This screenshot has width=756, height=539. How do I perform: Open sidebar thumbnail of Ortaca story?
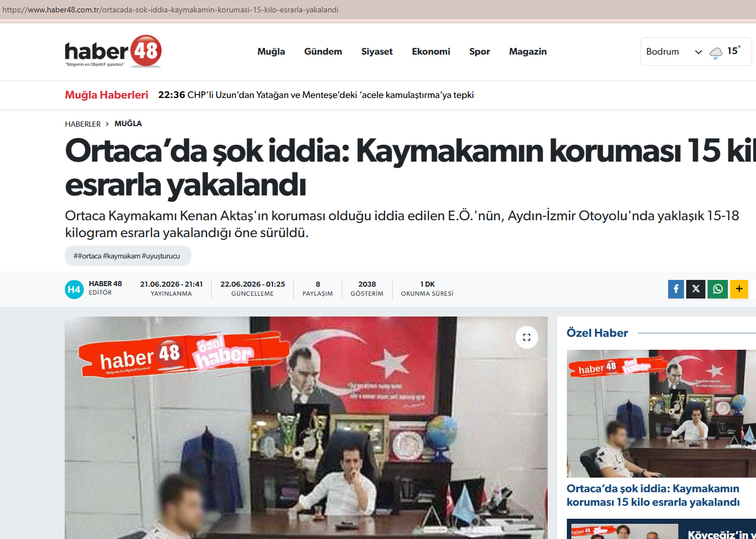661,413
